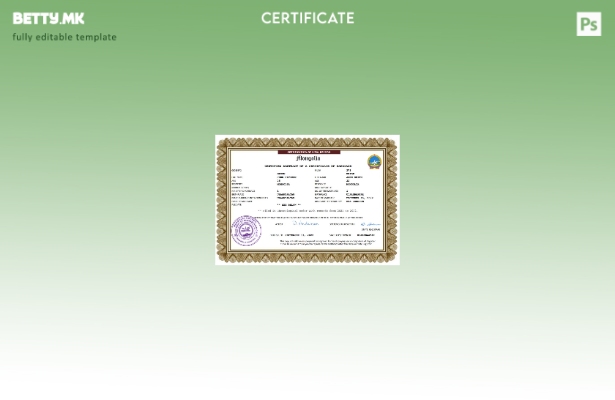Screen dimensions: 615x400
Task: Click the bottom edge of ornate border
Action: (307, 258)
